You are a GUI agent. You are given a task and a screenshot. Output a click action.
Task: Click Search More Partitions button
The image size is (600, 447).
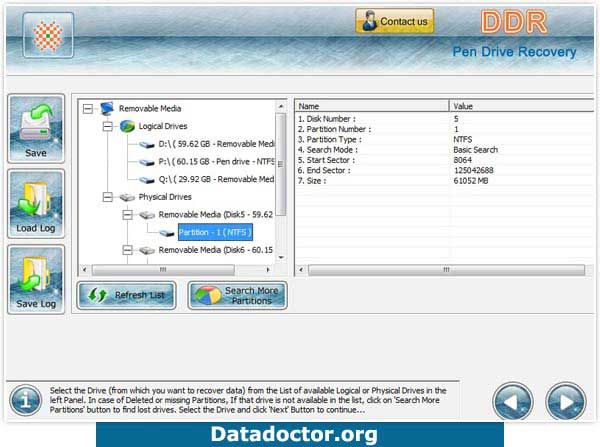click(237, 295)
